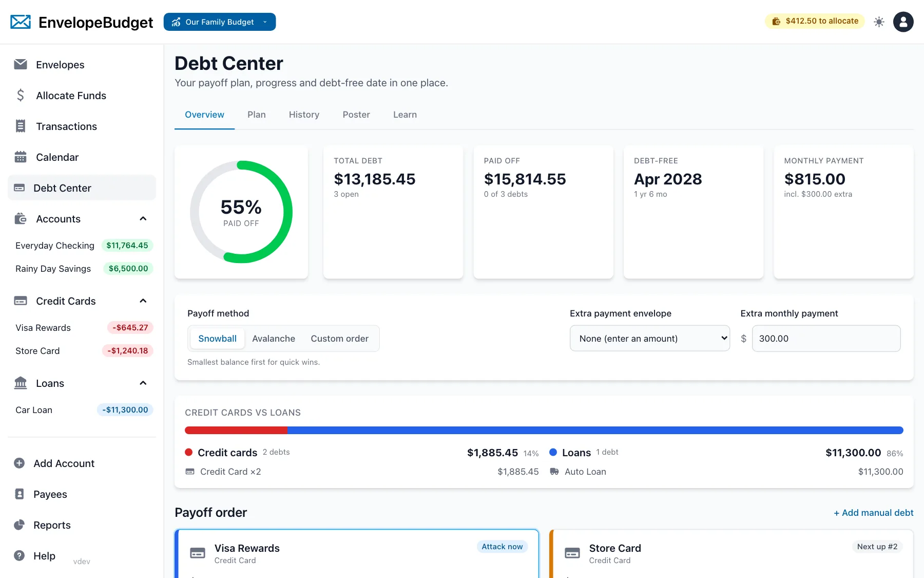Click the Calendar sidebar icon
The width and height of the screenshot is (924, 578).
pos(21,157)
